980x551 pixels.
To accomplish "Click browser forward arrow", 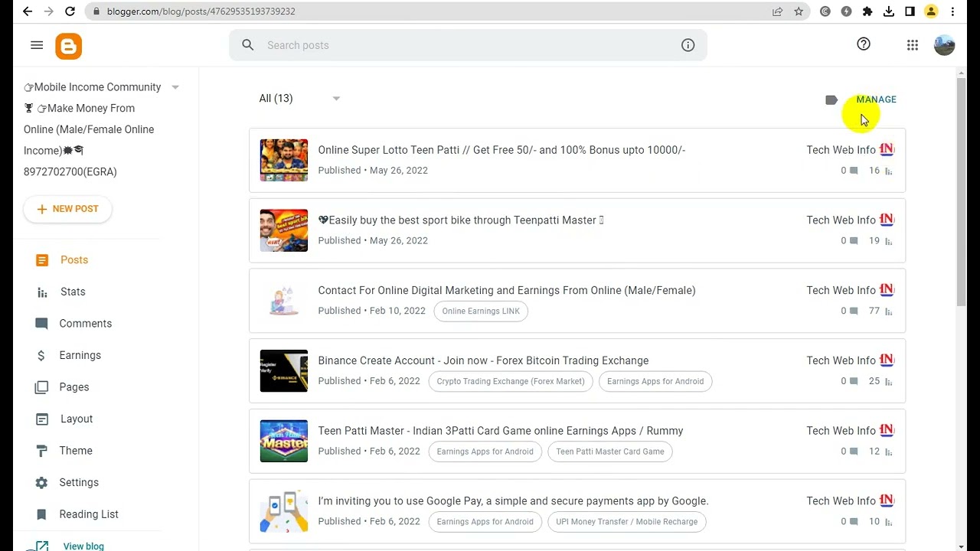I will point(49,11).
